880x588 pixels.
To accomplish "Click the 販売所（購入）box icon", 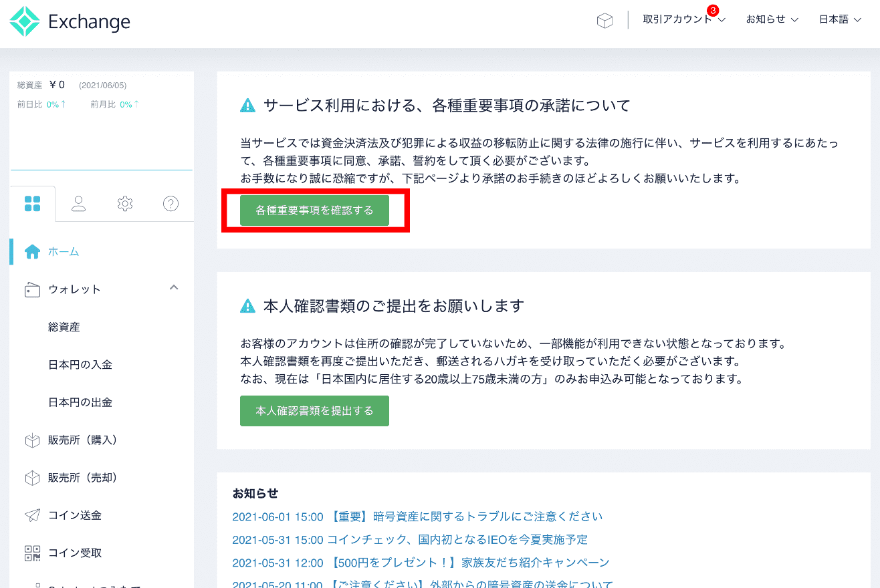I will 32,440.
